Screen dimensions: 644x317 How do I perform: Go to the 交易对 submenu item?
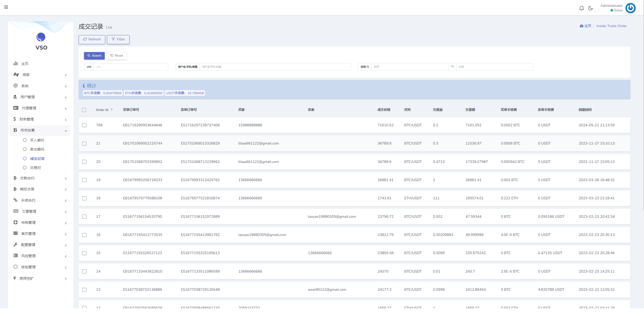35,168
